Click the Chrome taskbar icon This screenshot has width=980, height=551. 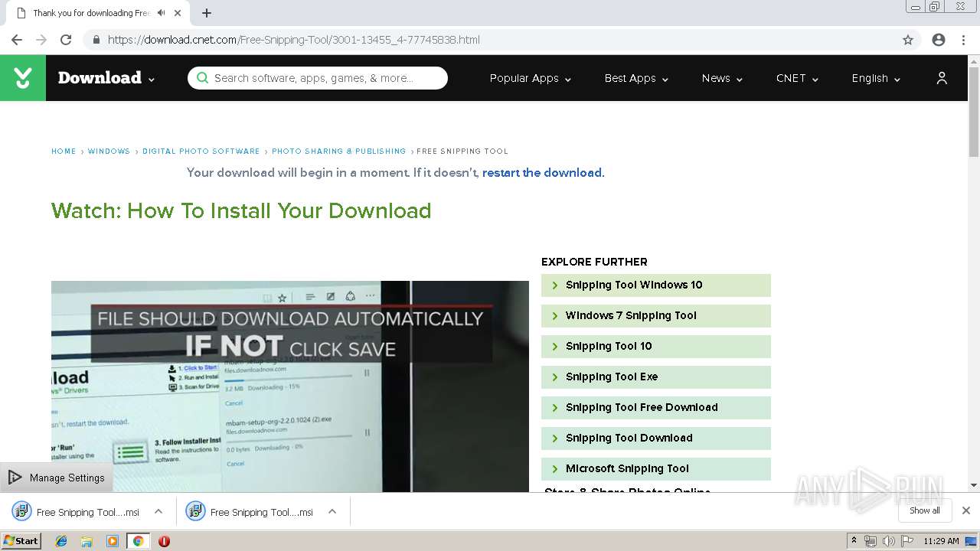pos(138,541)
